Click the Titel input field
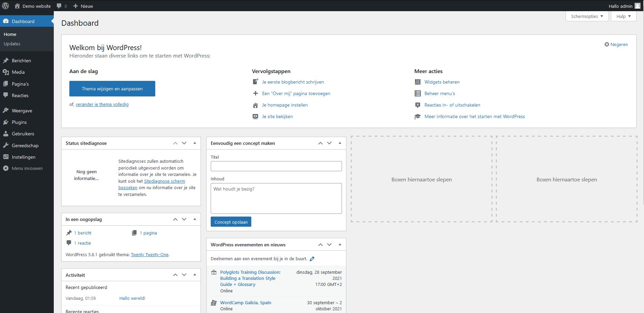 coord(276,166)
